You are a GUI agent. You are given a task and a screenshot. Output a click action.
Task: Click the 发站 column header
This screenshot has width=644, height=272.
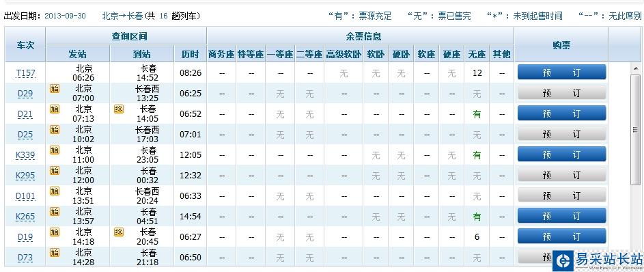click(x=78, y=54)
